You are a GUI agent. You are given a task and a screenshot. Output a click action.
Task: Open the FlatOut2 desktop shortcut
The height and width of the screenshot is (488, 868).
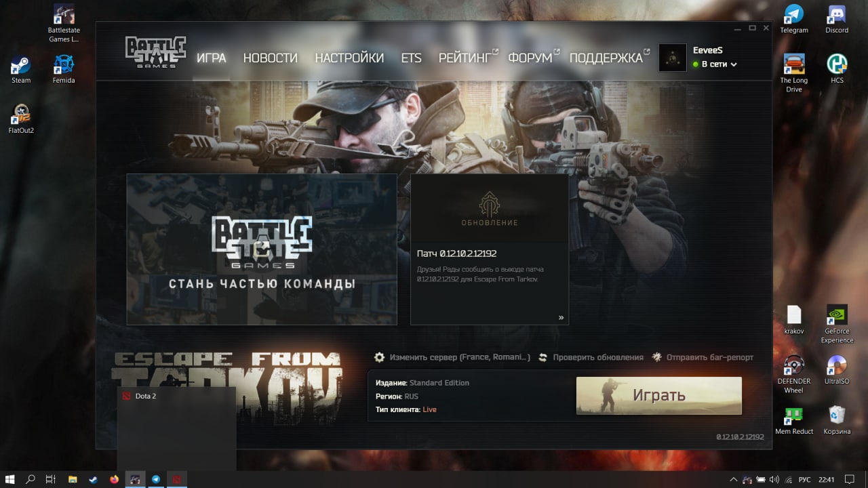(x=21, y=119)
